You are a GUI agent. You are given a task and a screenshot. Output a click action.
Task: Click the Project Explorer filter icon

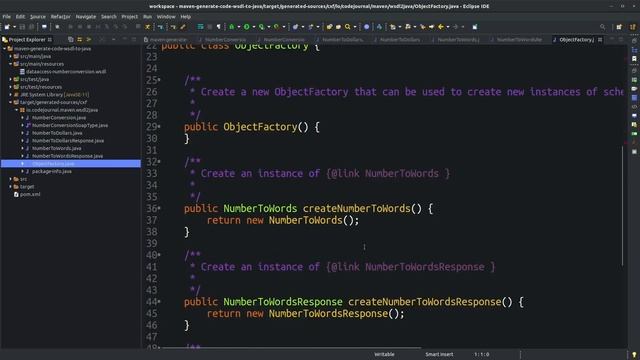coord(89,40)
